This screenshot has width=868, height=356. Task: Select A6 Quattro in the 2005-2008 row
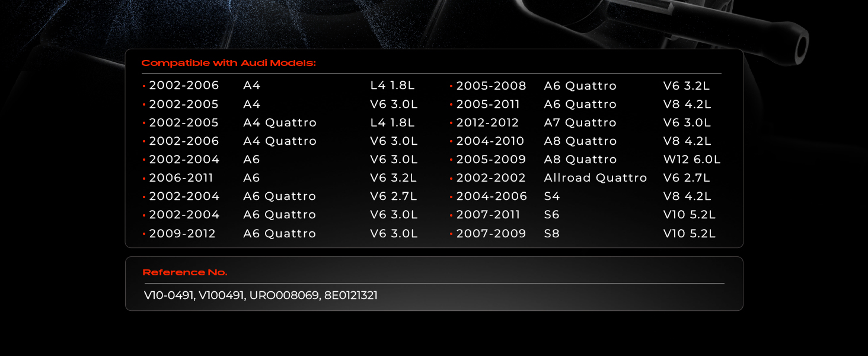(x=580, y=86)
